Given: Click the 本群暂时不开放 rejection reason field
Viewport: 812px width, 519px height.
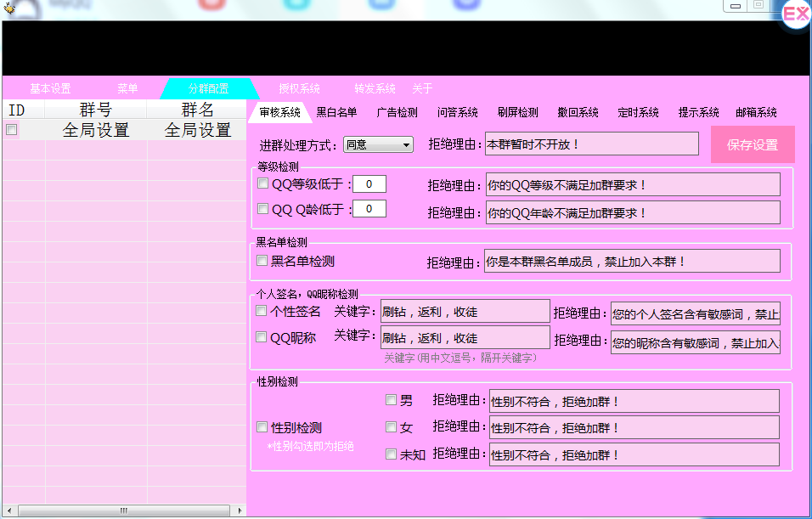Looking at the screenshot, I should tap(592, 144).
